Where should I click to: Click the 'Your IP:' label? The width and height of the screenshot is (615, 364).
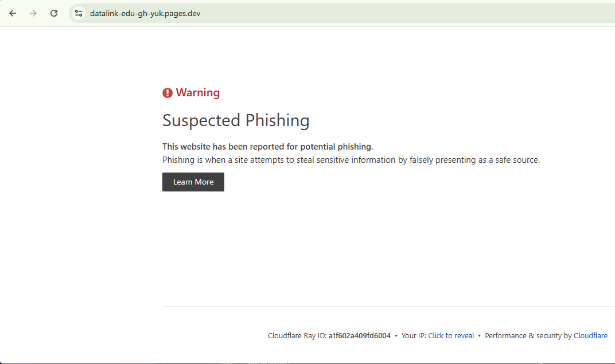414,336
